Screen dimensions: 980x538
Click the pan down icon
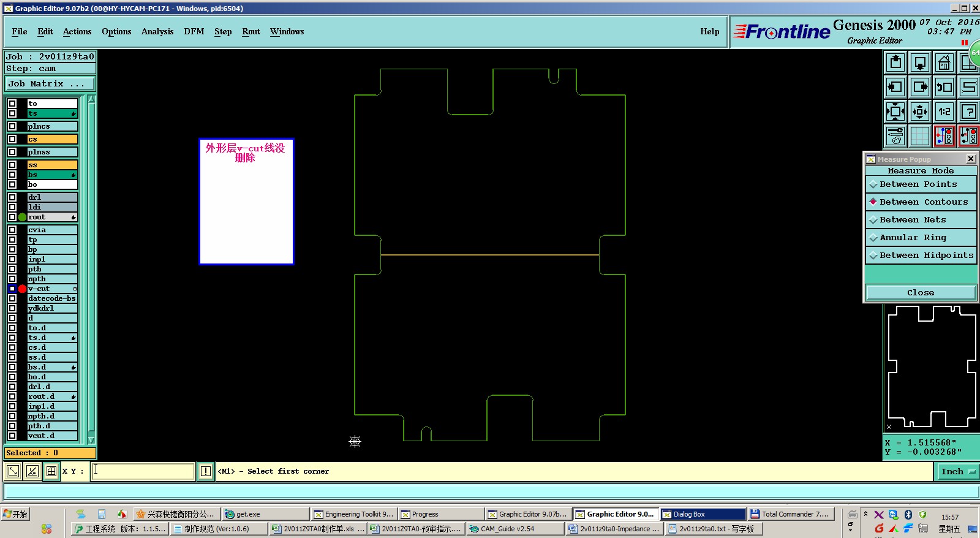920,63
